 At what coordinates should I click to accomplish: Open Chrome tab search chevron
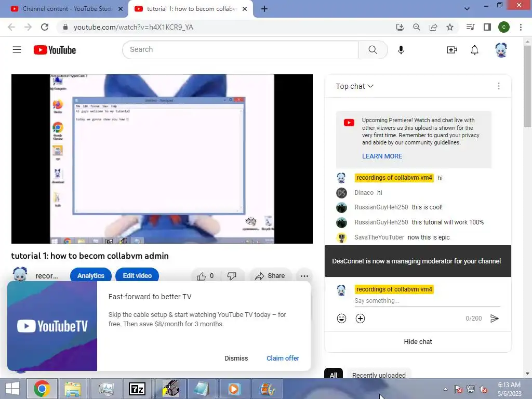click(467, 9)
